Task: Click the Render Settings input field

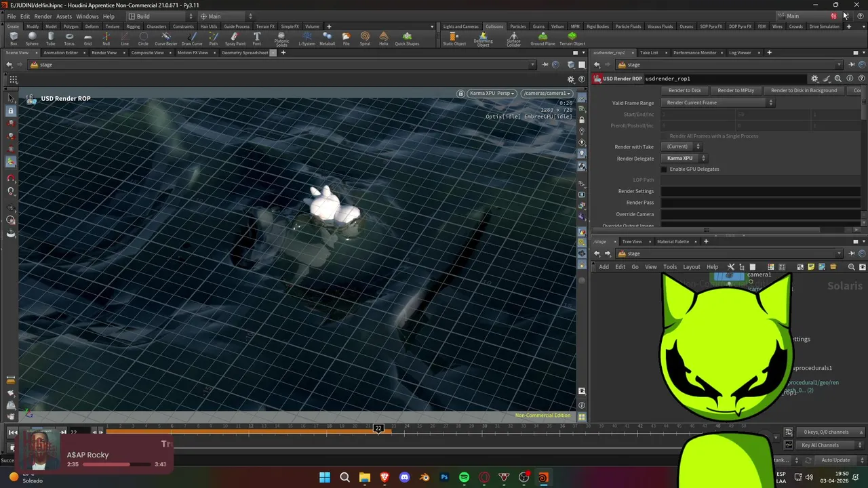Action: click(x=760, y=191)
